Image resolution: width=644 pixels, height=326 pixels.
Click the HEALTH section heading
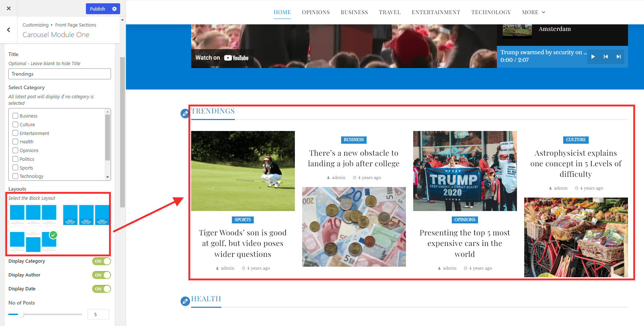pos(206,299)
